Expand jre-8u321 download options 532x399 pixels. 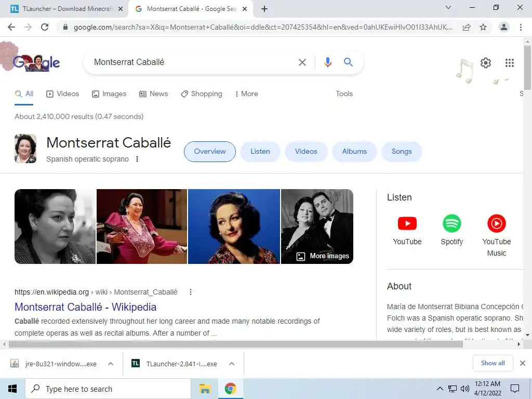[x=111, y=364]
